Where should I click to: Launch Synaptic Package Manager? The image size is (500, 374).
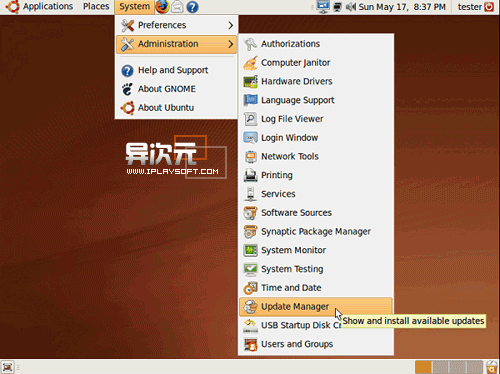click(x=316, y=231)
